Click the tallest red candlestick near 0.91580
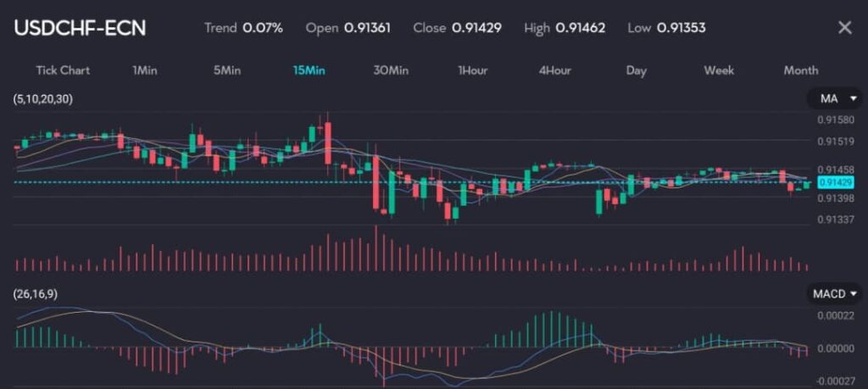This screenshot has width=868, height=389. [x=328, y=140]
